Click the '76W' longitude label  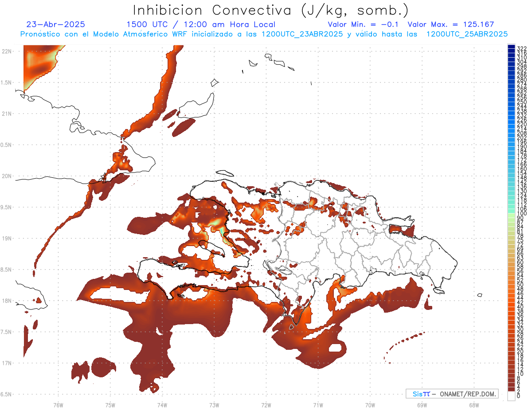click(x=58, y=405)
